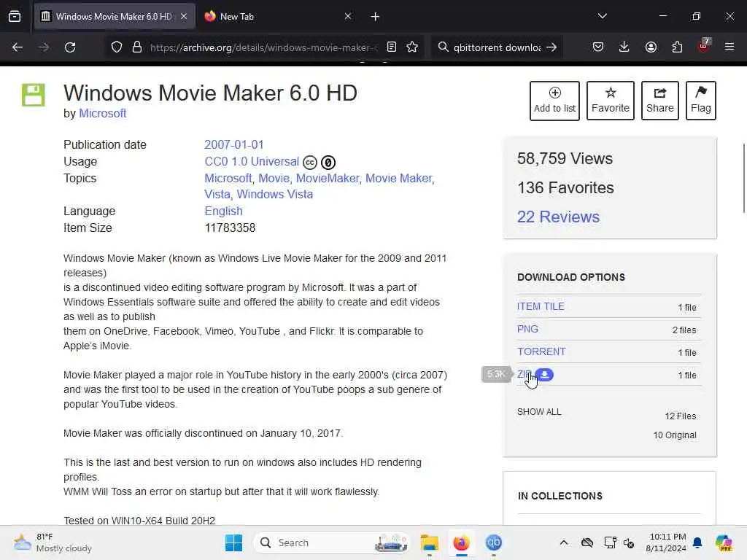Reload the current page
The width and height of the screenshot is (747, 560).
coord(70,47)
